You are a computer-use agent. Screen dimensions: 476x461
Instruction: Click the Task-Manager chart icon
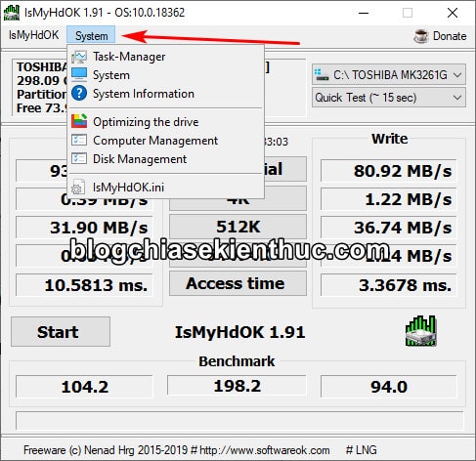point(79,57)
